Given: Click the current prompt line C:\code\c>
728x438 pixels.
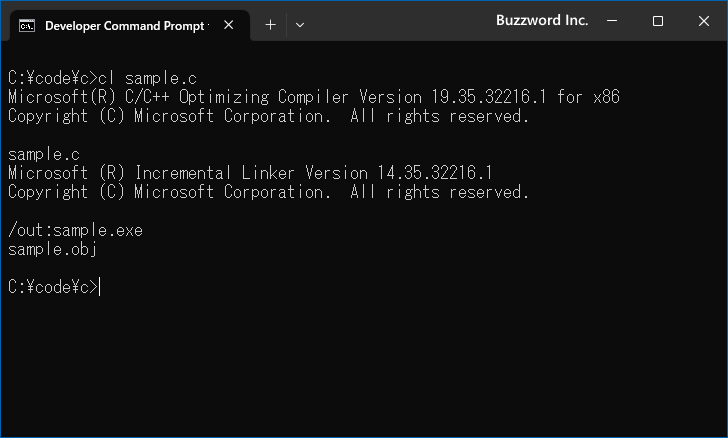Looking at the screenshot, I should [x=54, y=287].
